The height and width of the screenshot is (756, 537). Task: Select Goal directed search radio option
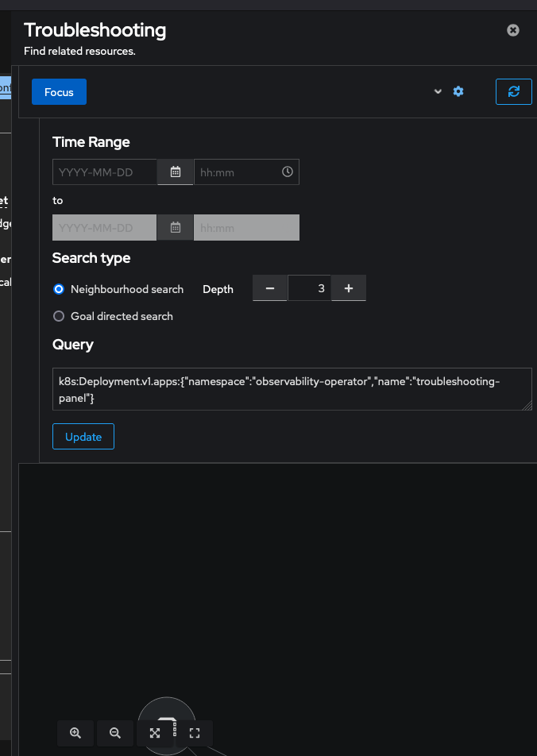[59, 316]
